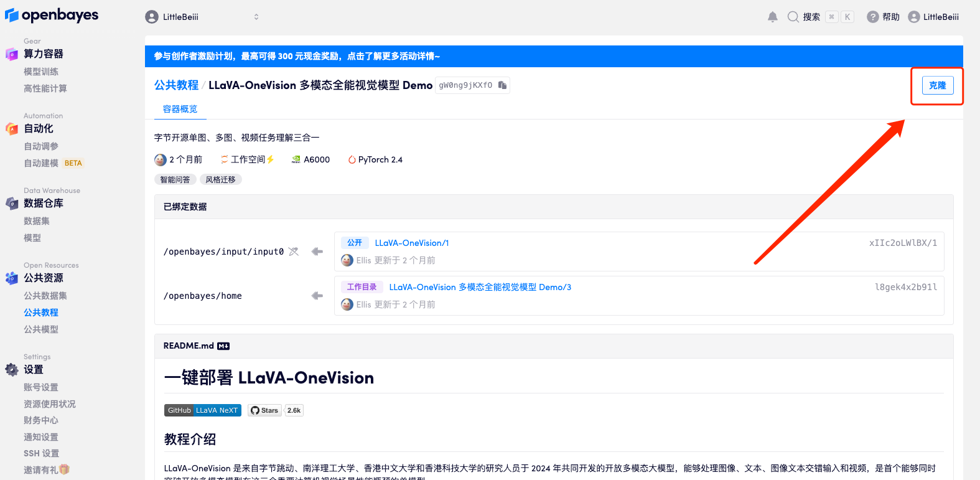The image size is (980, 480).
Task: Click the notification bell icon
Action: 772,17
